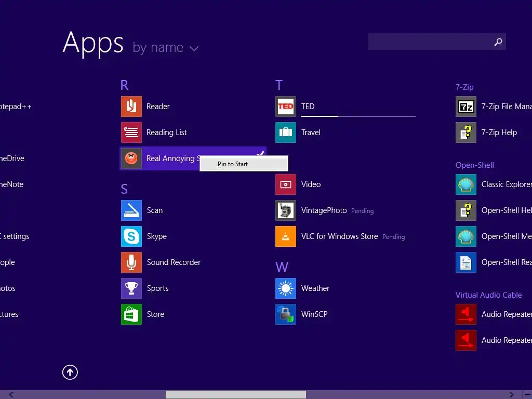Open the Open-Shell Readme document icon
This screenshot has width=532, height=399.
tap(466, 262)
